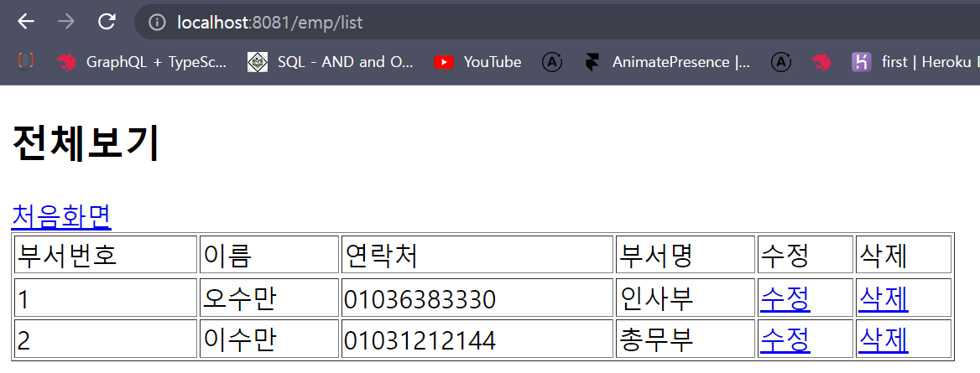Open the AnimatePresence Framer bookmark
Viewport: 980px width, 373px height.
point(668,62)
